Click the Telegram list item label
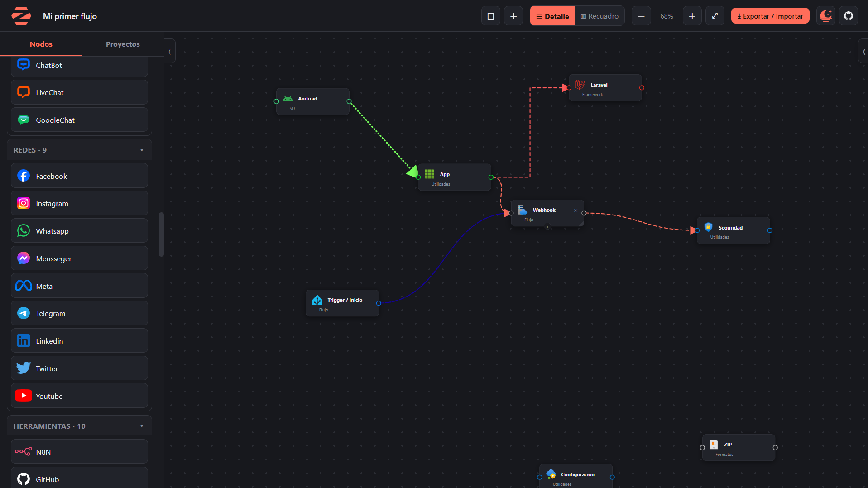This screenshot has width=868, height=488. (51, 313)
